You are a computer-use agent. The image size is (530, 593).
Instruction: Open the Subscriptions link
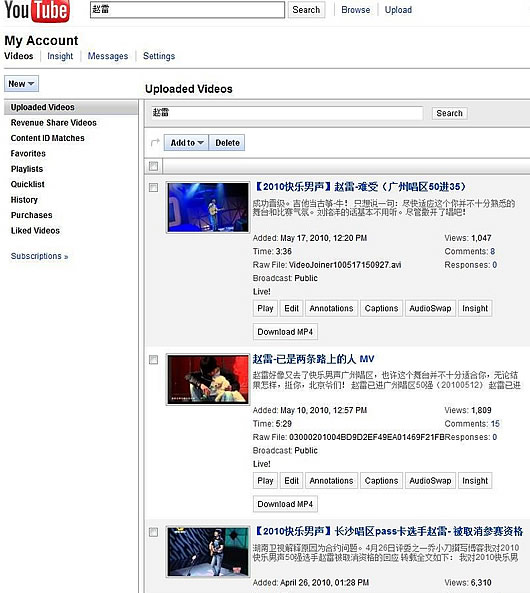pos(39,256)
